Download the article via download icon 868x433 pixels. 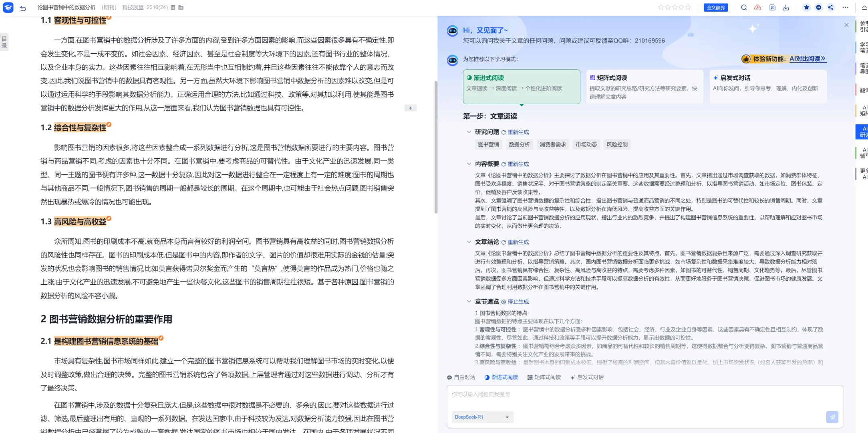pyautogui.click(x=786, y=7)
